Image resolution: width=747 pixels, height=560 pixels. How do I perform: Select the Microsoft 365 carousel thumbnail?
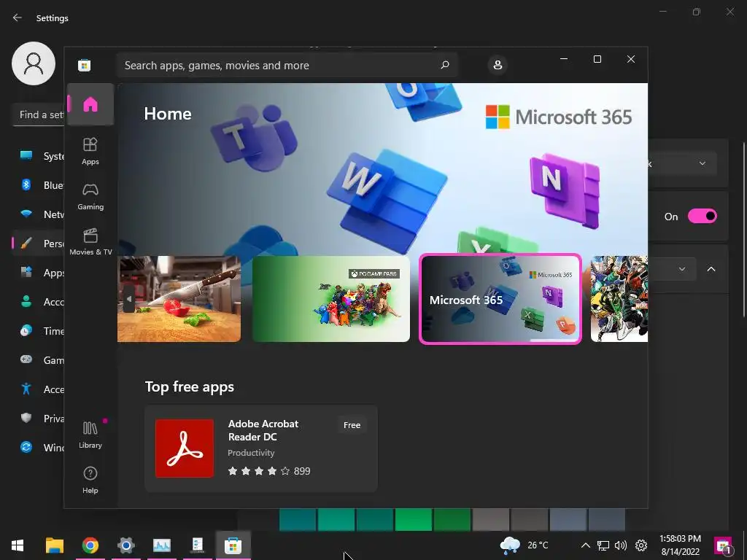pos(500,298)
